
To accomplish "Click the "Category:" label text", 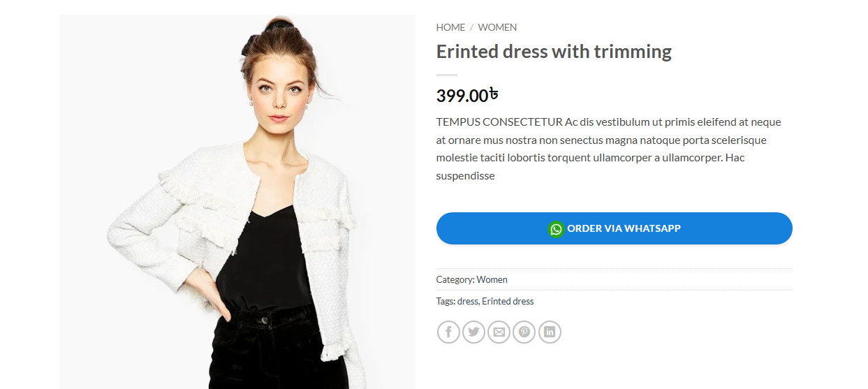I will pyautogui.click(x=455, y=279).
